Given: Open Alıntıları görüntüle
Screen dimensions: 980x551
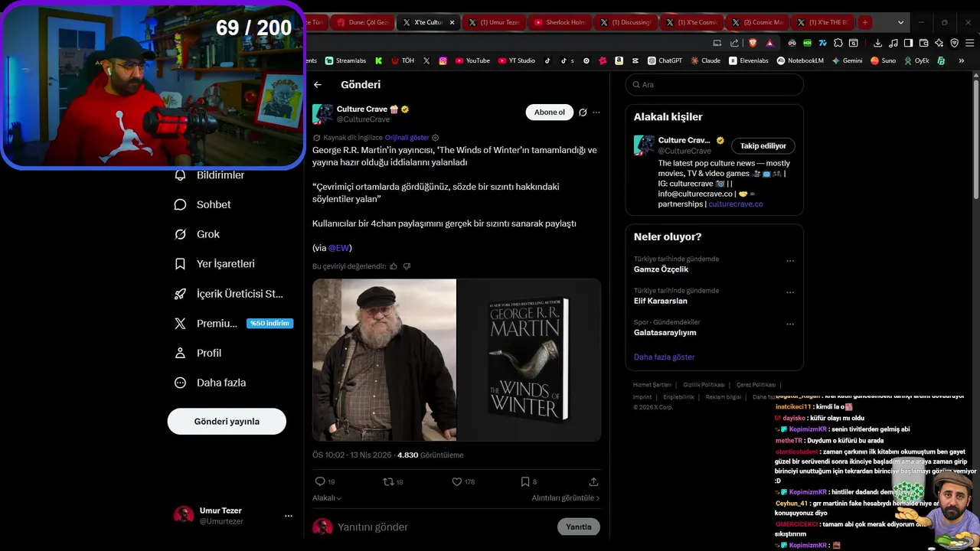Looking at the screenshot, I should (566, 498).
